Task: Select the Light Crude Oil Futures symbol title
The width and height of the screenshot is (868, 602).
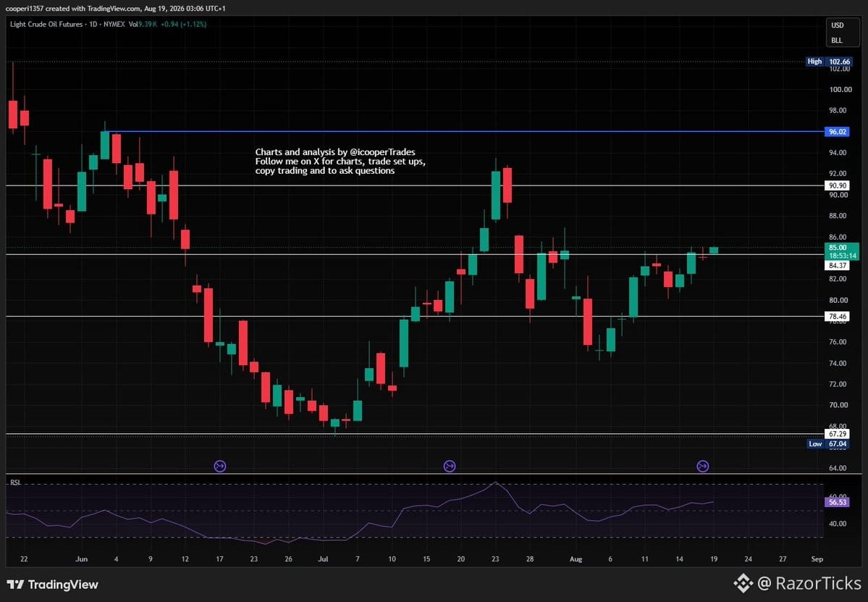Action: point(46,25)
